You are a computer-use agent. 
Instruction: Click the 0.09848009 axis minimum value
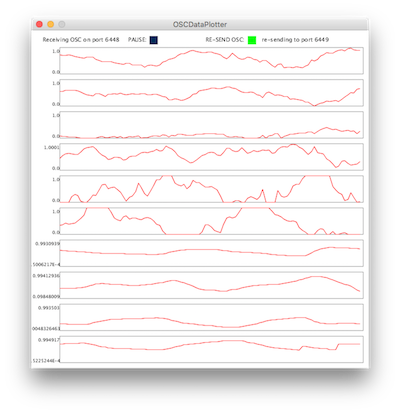point(46,296)
